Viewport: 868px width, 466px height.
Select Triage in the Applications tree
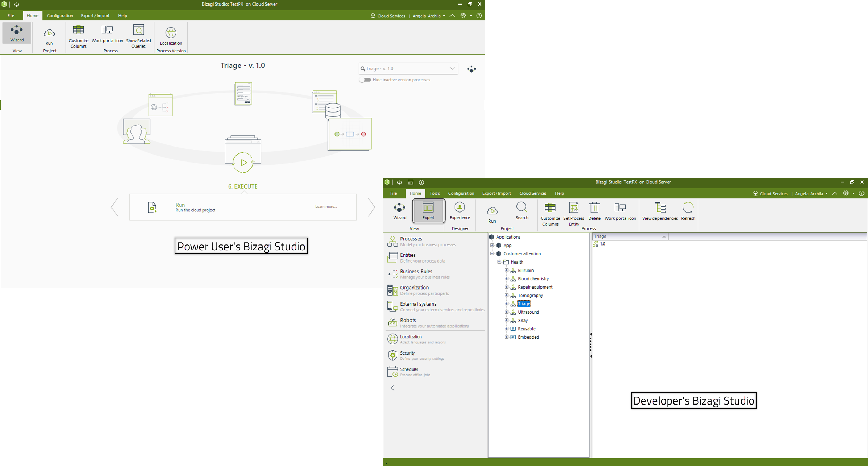click(524, 304)
